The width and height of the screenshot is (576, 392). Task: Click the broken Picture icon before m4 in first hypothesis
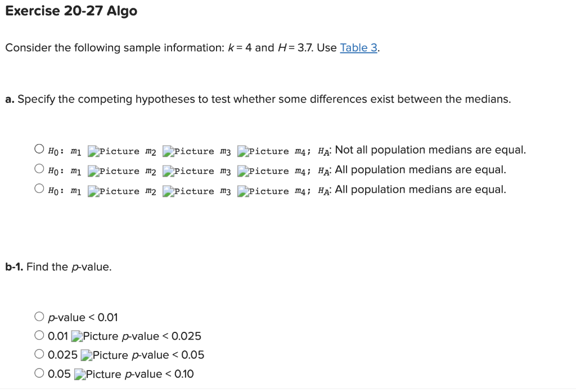242,150
